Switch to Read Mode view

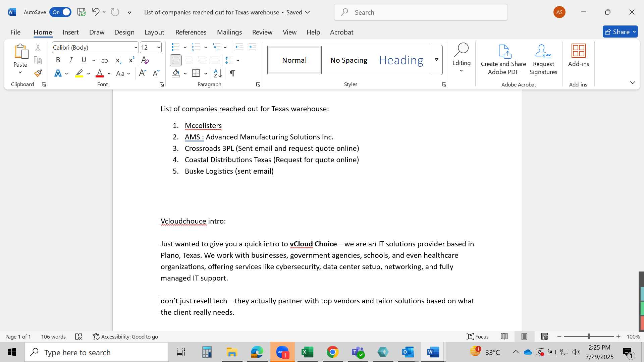[x=504, y=337]
